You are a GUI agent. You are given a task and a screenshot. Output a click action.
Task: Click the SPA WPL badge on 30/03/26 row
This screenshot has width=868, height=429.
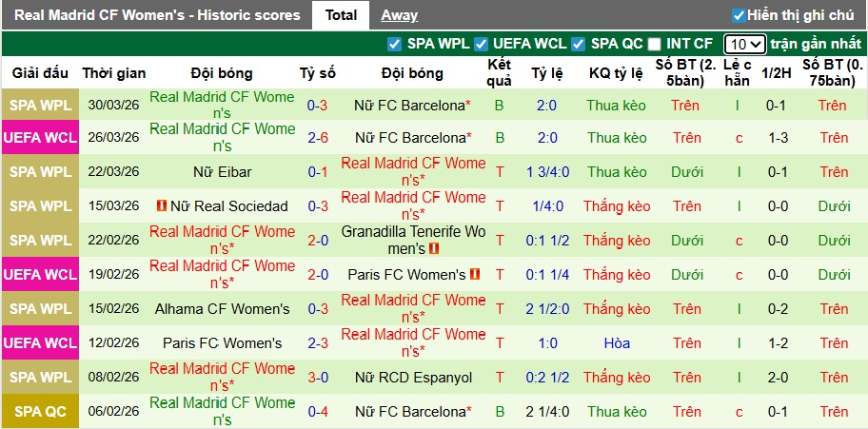(x=38, y=104)
